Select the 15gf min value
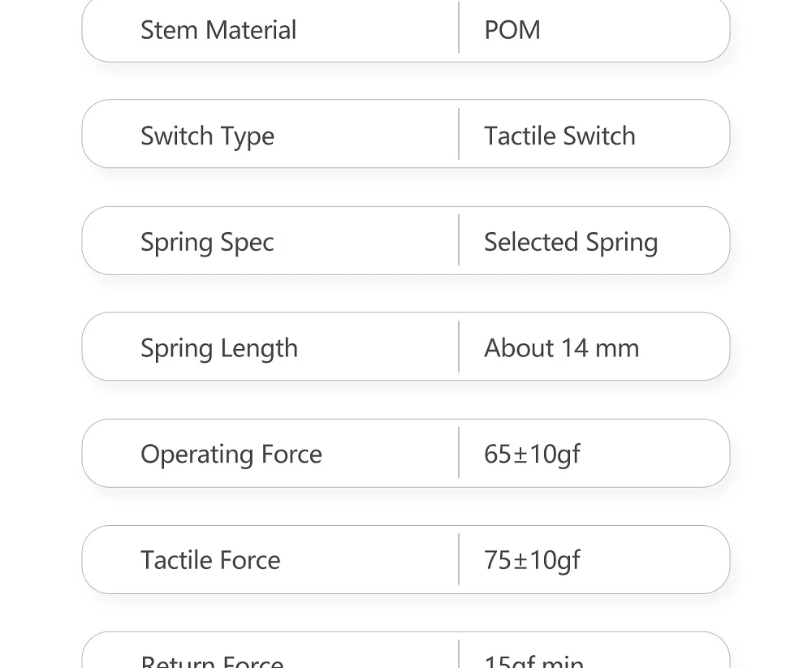 pos(534,661)
